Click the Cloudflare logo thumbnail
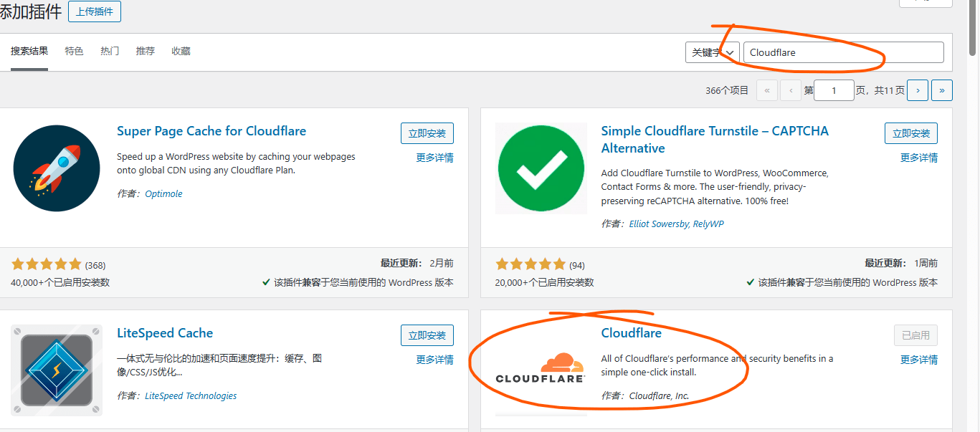Image resolution: width=980 pixels, height=432 pixels. [x=541, y=368]
